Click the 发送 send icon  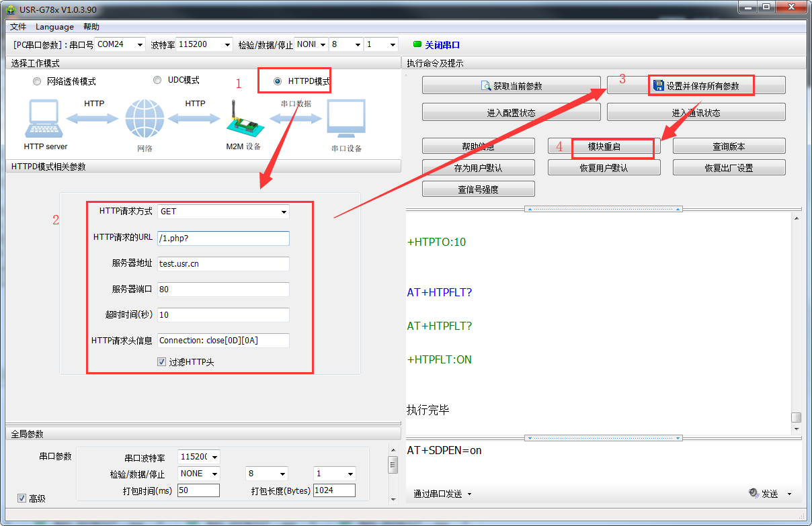754,493
